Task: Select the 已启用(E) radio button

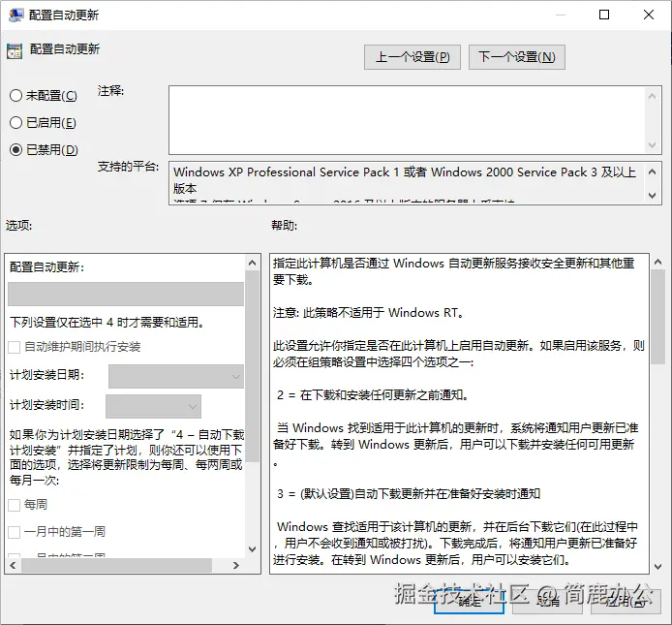Action: (15, 123)
